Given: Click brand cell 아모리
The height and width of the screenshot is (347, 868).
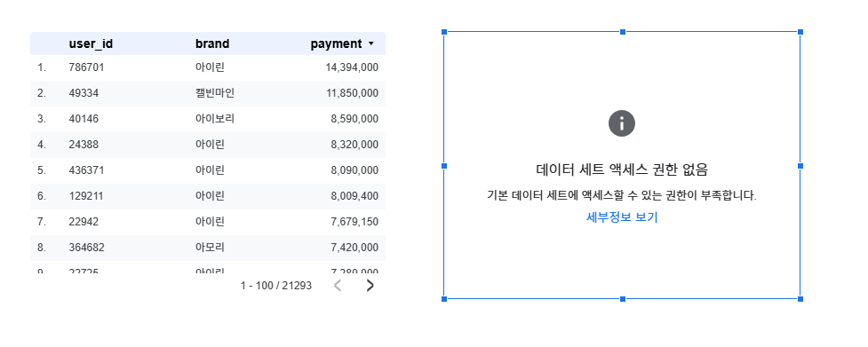Looking at the screenshot, I should 210,247.
